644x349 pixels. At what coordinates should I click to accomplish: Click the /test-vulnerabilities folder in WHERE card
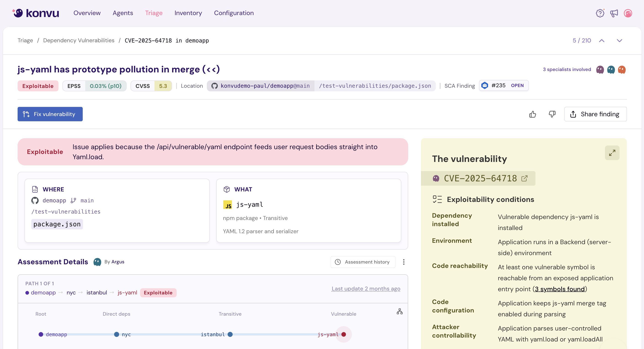pos(66,212)
